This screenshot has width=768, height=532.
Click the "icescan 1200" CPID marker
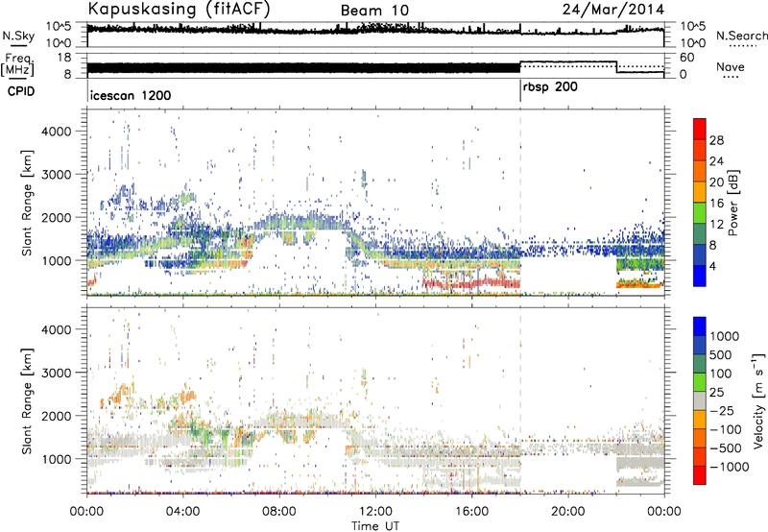[x=131, y=95]
